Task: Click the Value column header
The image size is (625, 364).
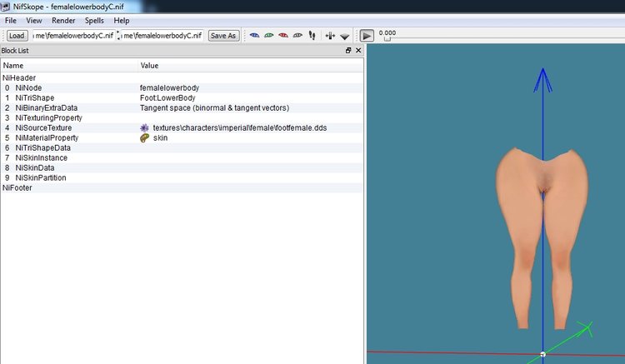Action: (251, 65)
